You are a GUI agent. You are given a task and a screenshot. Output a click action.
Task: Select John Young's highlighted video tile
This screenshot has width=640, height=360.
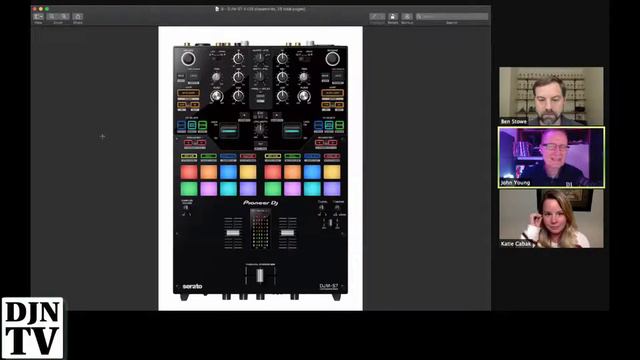click(551, 157)
